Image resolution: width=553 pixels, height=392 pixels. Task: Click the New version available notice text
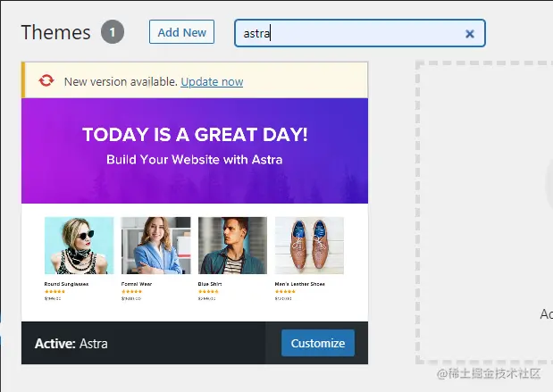(x=121, y=82)
